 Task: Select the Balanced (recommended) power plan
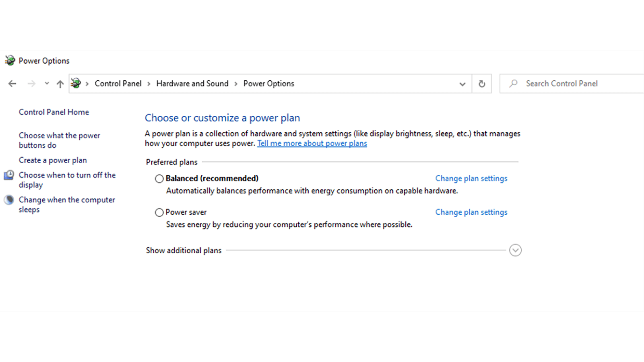click(159, 179)
